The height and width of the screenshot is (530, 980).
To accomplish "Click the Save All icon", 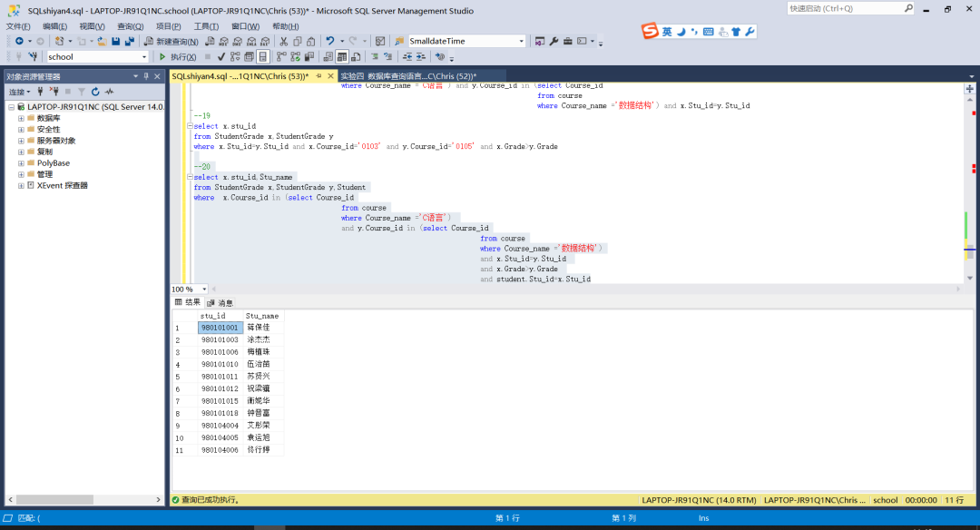I will (x=130, y=41).
